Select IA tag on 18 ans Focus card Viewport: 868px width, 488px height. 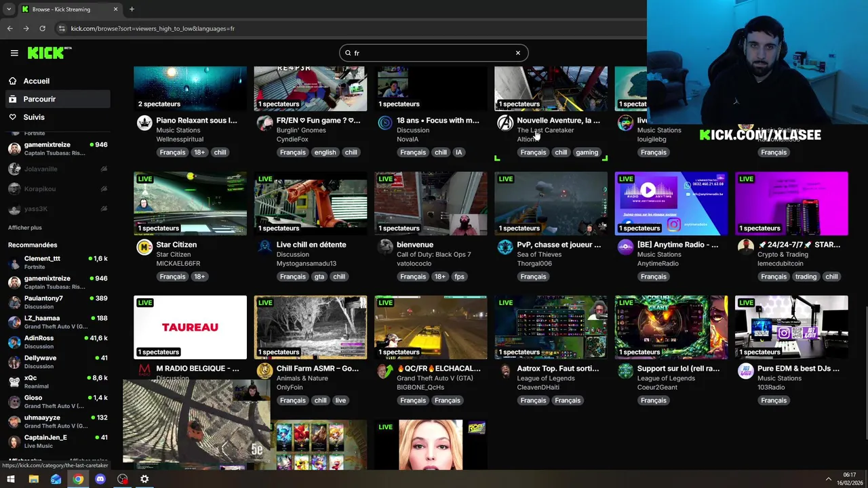click(458, 152)
